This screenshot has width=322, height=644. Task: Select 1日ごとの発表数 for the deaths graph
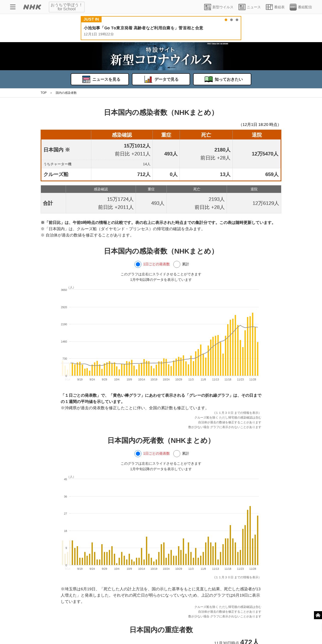pyautogui.click(x=138, y=454)
